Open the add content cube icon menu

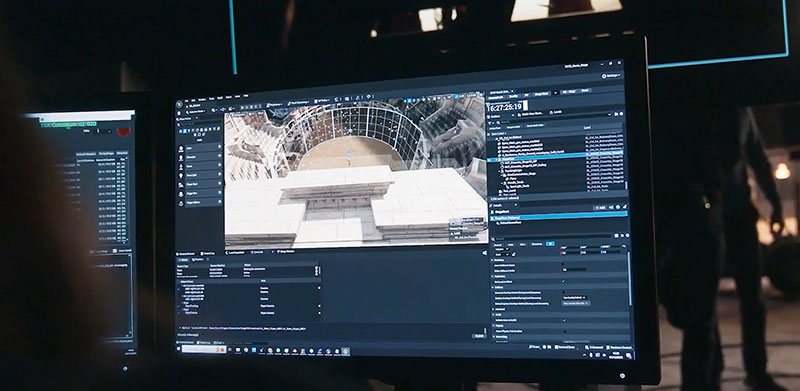[213, 110]
